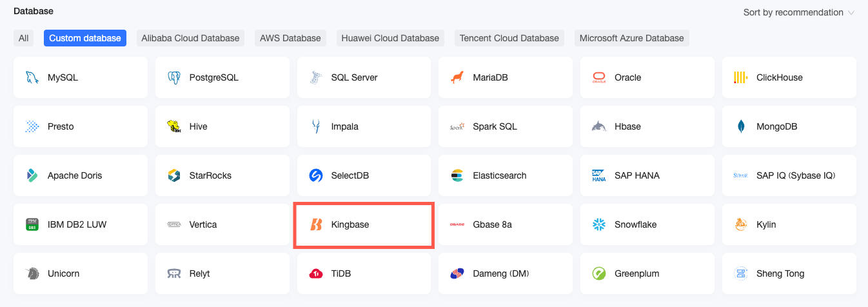Switch to Alibaba Cloud Database tab

pyautogui.click(x=190, y=38)
